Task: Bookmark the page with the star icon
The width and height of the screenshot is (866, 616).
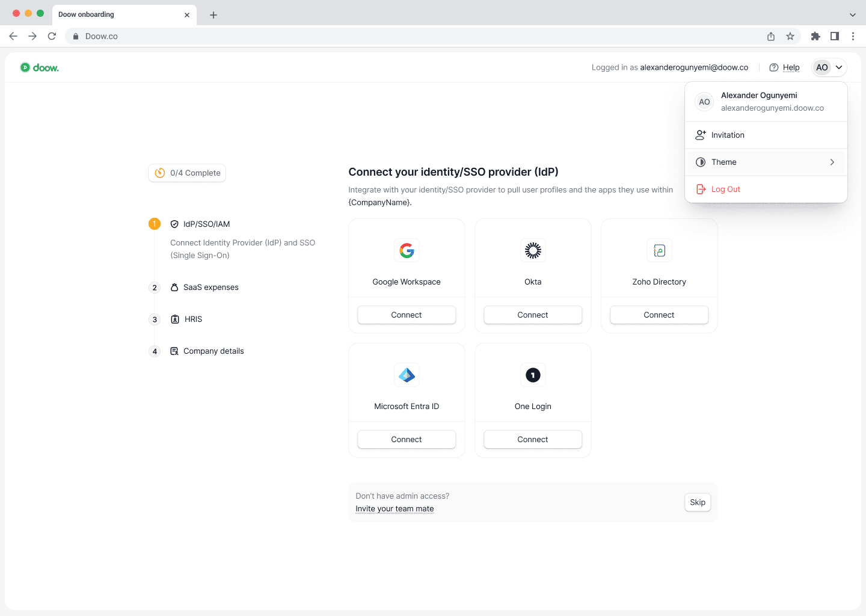Action: 790,36
